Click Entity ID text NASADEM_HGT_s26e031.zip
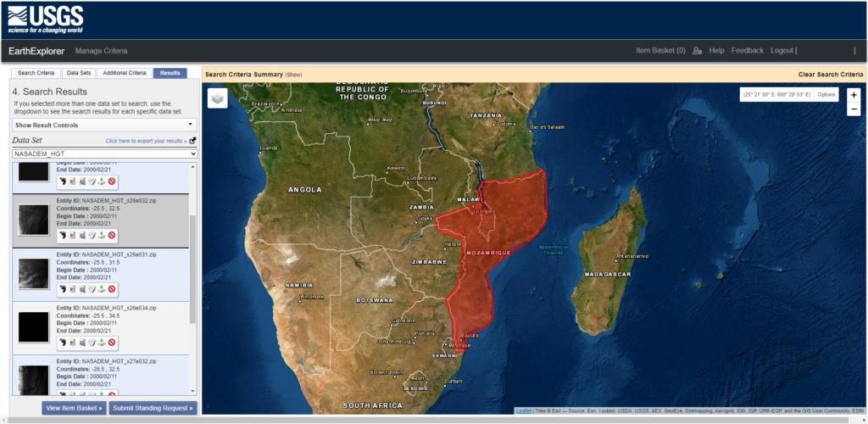 (119, 254)
